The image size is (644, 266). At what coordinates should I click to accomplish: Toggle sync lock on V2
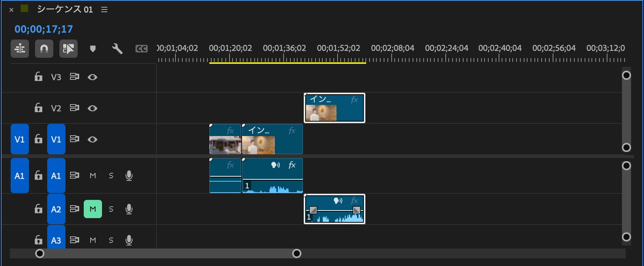tap(74, 108)
